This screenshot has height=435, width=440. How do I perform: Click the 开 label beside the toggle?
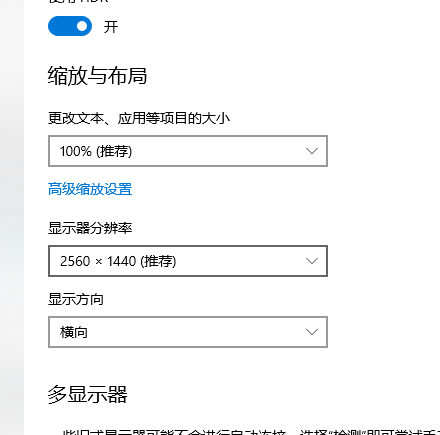(x=111, y=27)
